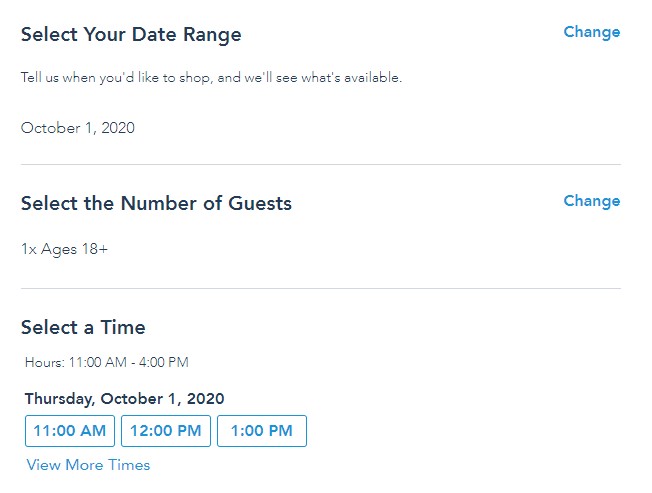Viewport: 652px width, 493px height.
Task: Click the October 1, 2020 selected date text
Action: click(x=77, y=128)
